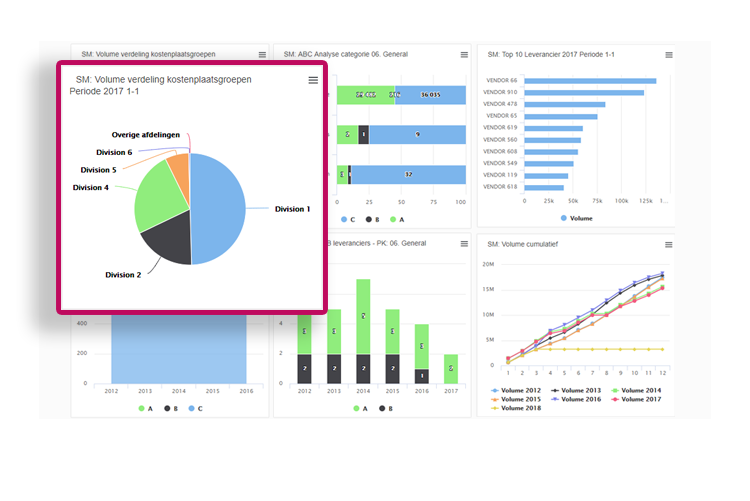The height and width of the screenshot is (501, 750).
Task: Open leveranciers PK 06. General chart menu
Action: [x=464, y=244]
